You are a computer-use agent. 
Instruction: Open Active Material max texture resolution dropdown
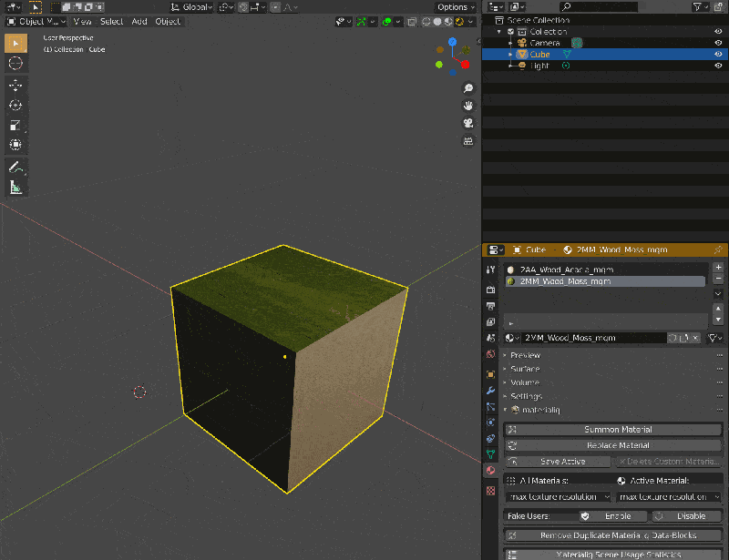click(x=669, y=497)
